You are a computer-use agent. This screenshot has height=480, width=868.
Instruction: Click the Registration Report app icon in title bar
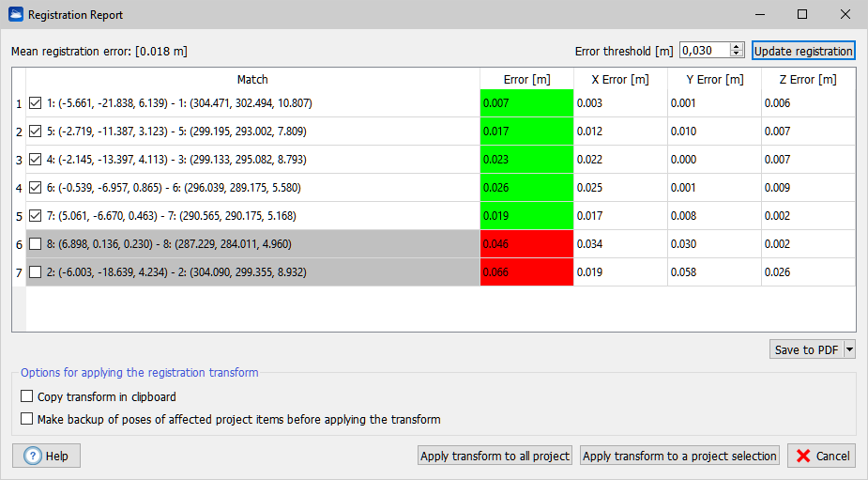point(15,15)
